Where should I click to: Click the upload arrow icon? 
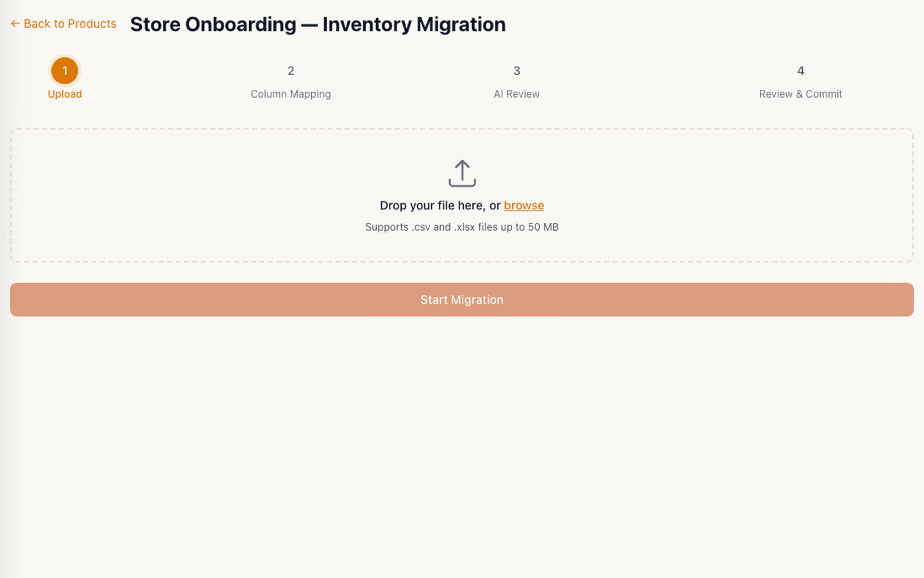462,173
